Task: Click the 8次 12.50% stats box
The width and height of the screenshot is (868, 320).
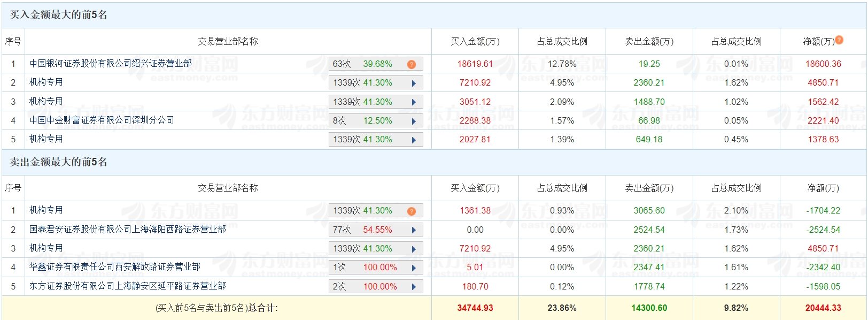Action: click(x=376, y=120)
